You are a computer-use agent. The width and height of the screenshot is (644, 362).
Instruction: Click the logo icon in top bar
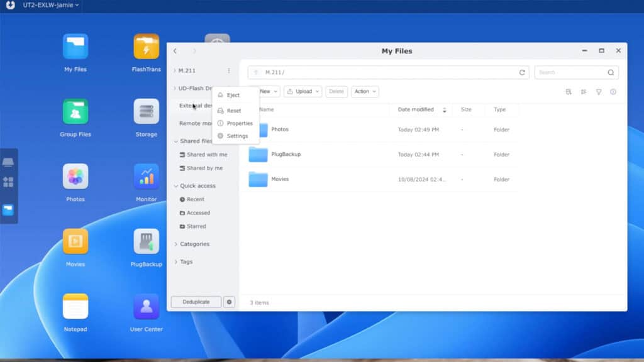[x=11, y=5]
